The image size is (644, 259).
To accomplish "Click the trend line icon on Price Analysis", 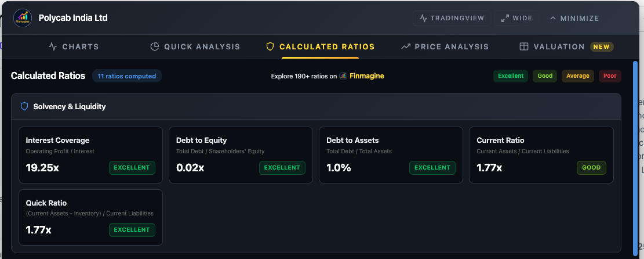I will 406,46.
